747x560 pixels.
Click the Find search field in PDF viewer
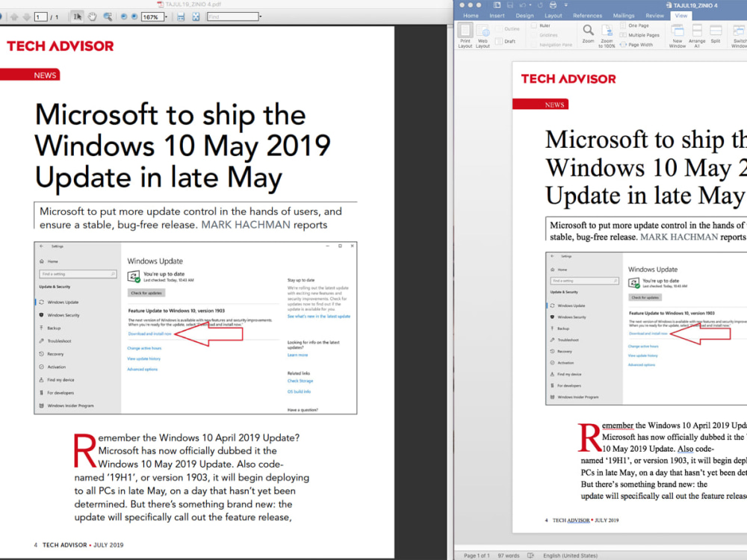tap(233, 16)
